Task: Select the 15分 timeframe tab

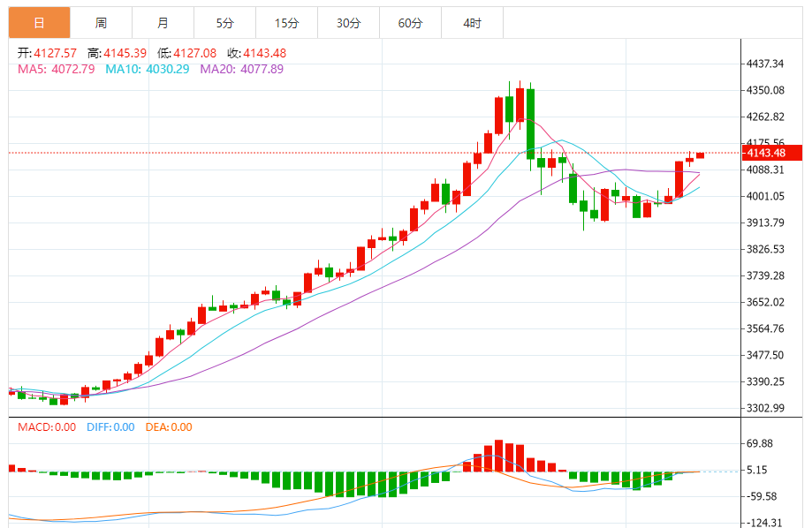Action: [286, 23]
